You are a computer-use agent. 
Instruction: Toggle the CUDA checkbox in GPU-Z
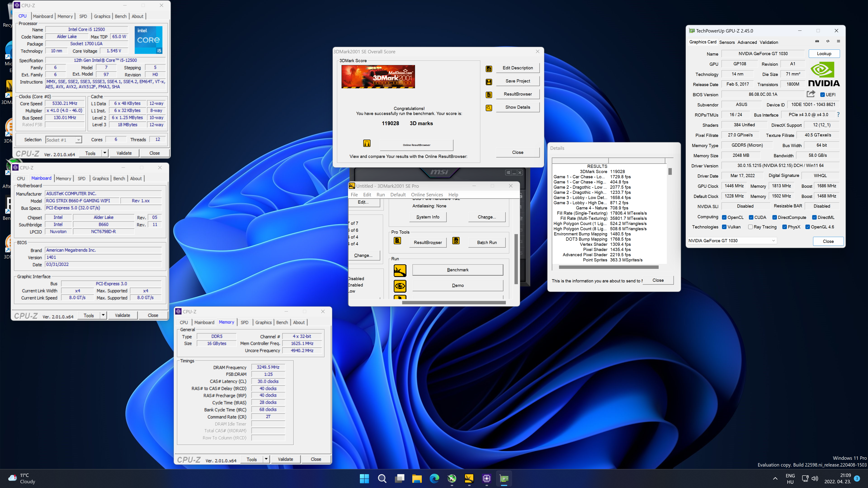coord(751,218)
